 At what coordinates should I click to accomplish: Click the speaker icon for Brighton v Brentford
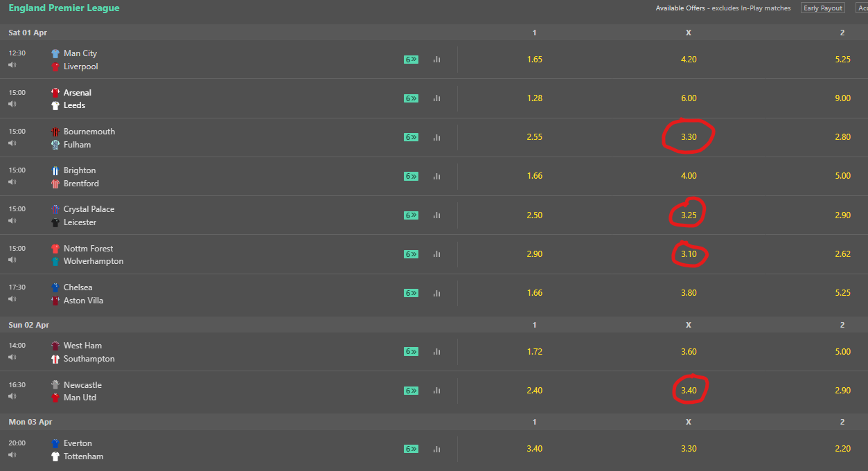(12, 181)
